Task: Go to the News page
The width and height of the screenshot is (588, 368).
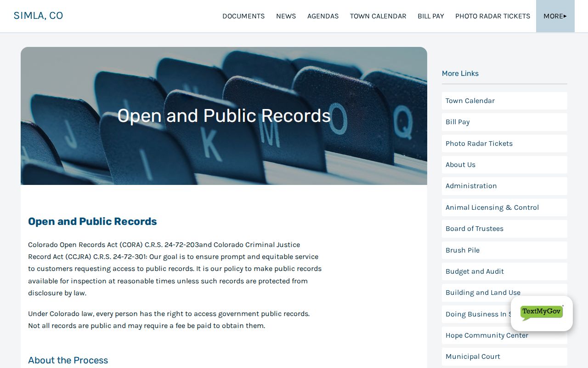Action: pos(286,16)
